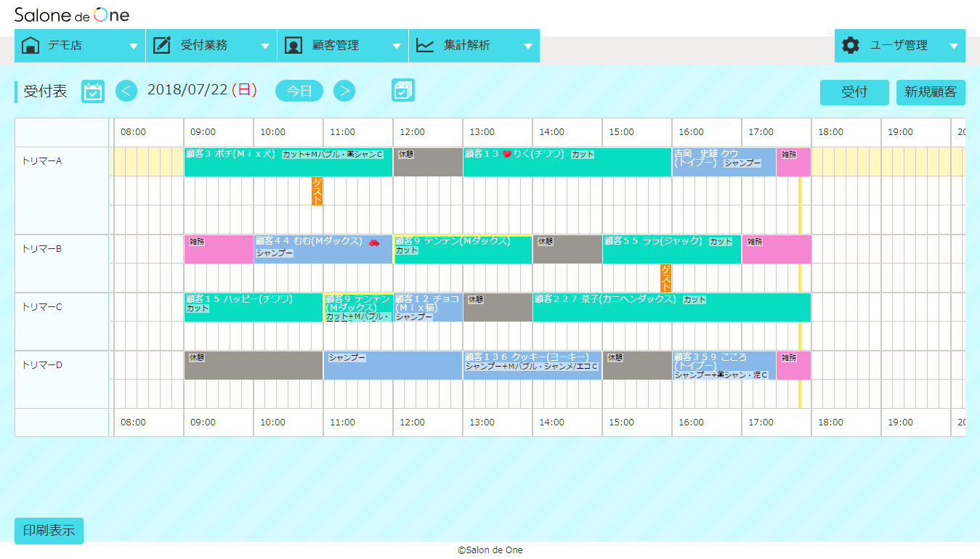Click the store icon beside デモ店
This screenshot has height=559, width=980.
click(31, 45)
